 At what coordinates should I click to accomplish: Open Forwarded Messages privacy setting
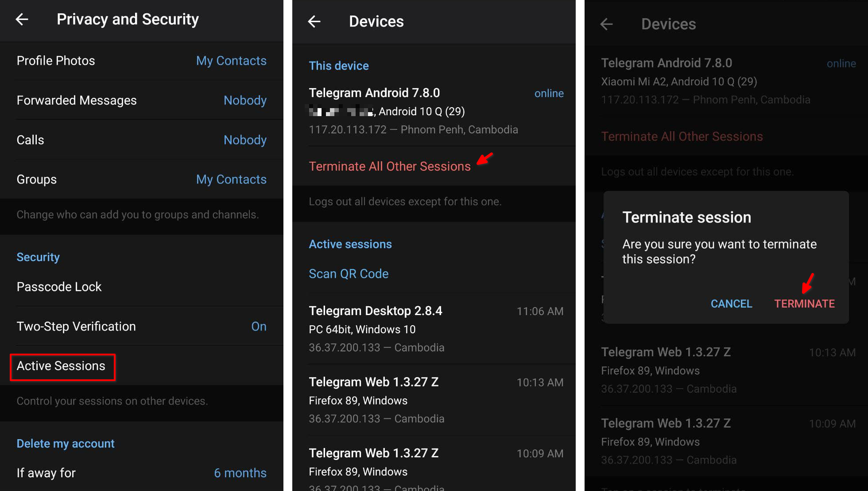pos(142,100)
